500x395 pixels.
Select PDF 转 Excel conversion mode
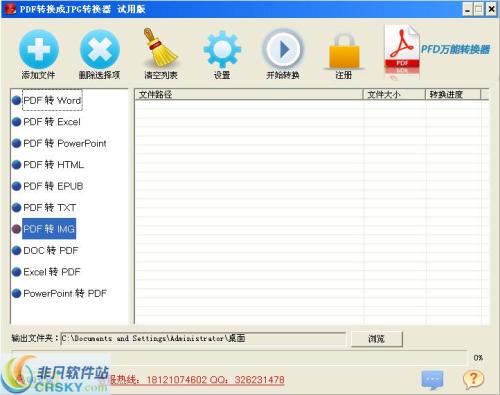(x=52, y=122)
